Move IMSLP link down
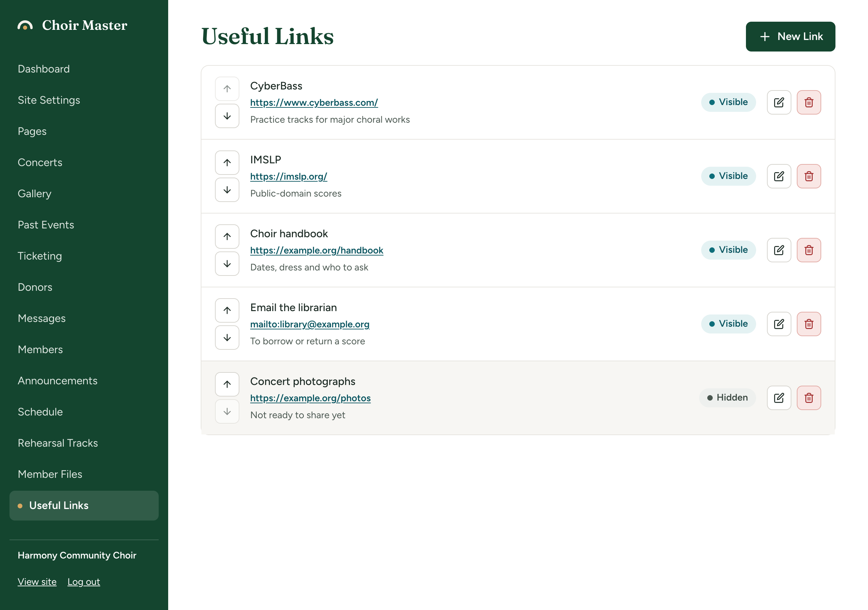Image resolution: width=868 pixels, height=610 pixels. tap(227, 190)
